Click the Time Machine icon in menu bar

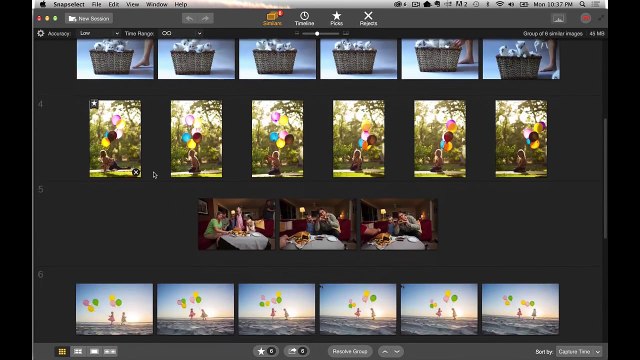pos(476,4)
